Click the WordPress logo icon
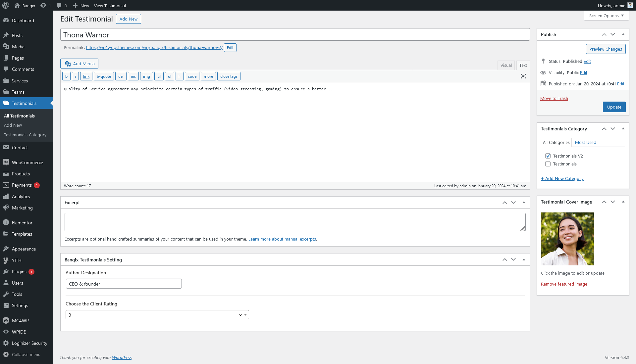This screenshot has height=364, width=636. 6,5
